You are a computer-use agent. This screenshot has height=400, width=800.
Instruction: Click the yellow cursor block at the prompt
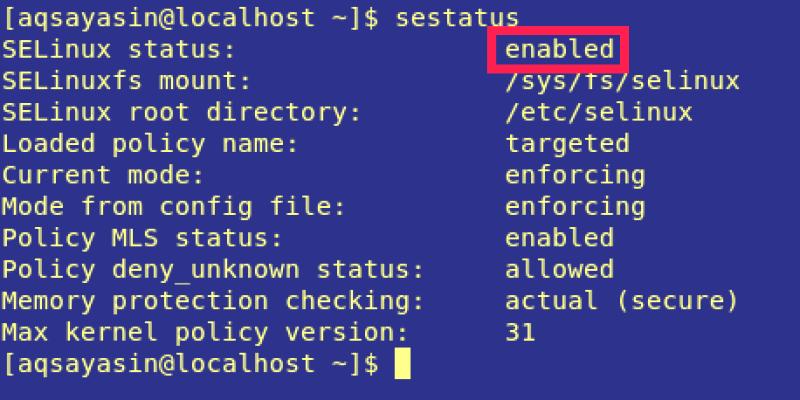pos(402,364)
